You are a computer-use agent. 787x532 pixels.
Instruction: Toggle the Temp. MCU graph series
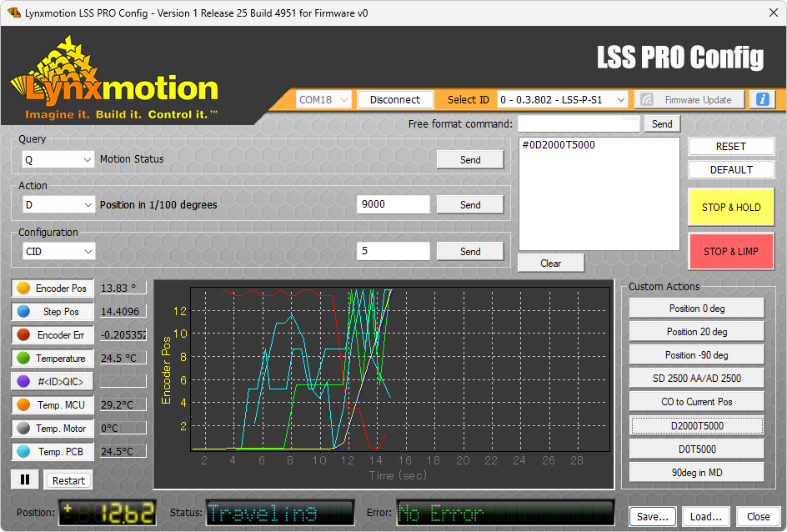point(53,405)
